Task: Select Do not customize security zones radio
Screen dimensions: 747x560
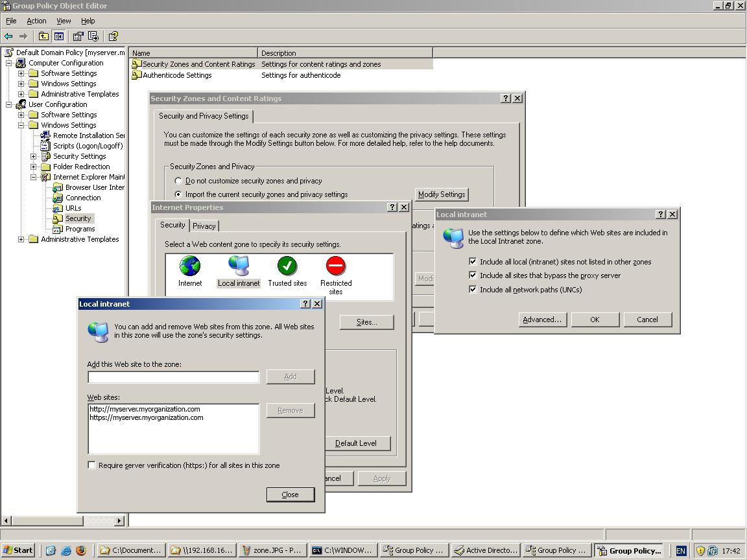Action: [x=178, y=181]
